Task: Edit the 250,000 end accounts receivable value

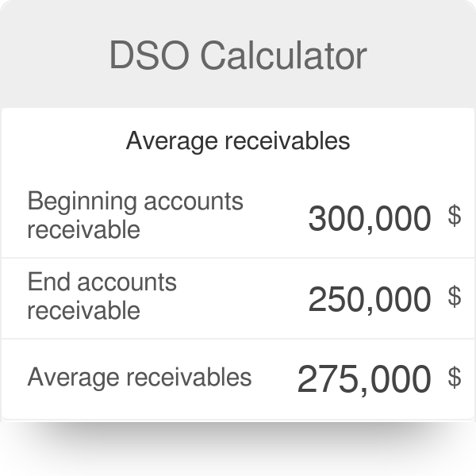Action: (370, 300)
